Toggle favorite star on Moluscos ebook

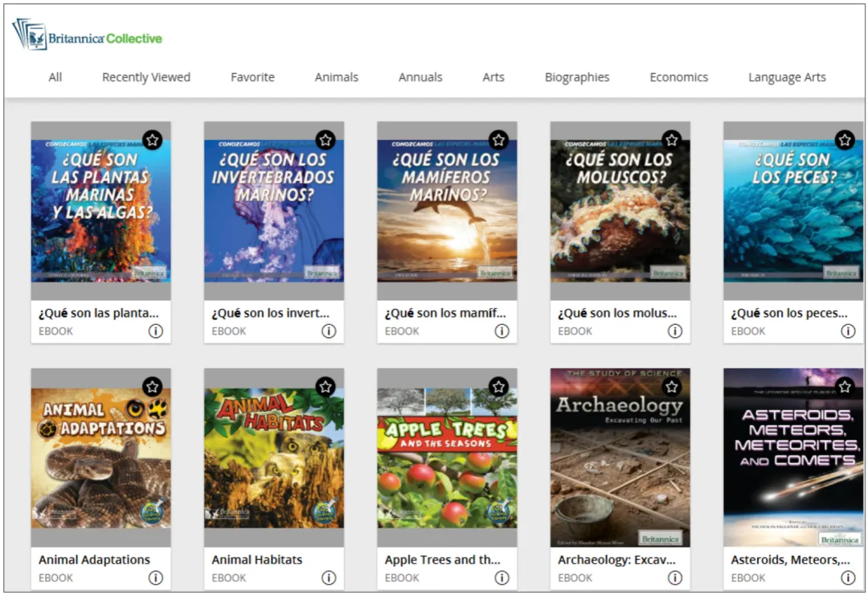coord(671,140)
